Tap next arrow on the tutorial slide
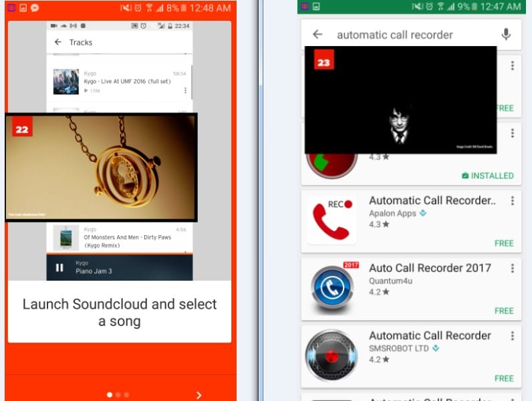Image resolution: width=532 pixels, height=401 pixels. pos(198,394)
